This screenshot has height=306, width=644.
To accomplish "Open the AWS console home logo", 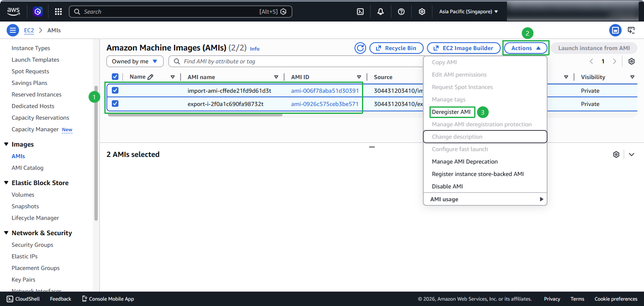I will [x=14, y=12].
